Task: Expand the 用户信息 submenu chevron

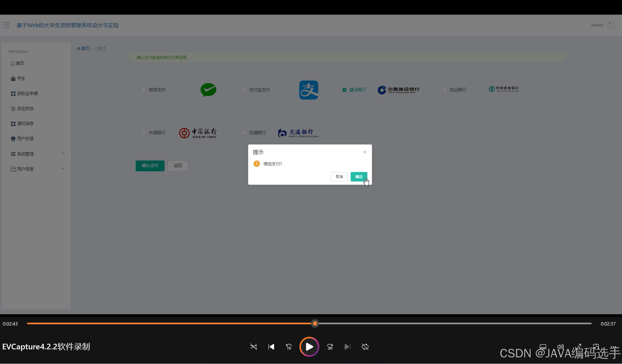Action: 63,169
